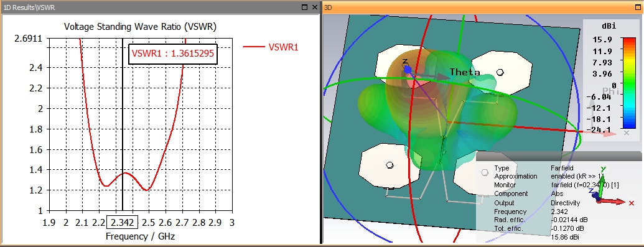Select the red VSWR1 legend line sample

tap(253, 47)
